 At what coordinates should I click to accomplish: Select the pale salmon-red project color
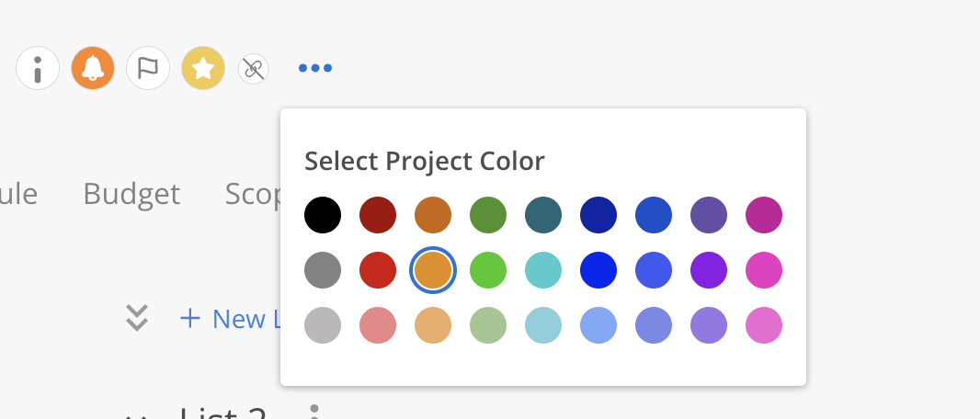378,324
